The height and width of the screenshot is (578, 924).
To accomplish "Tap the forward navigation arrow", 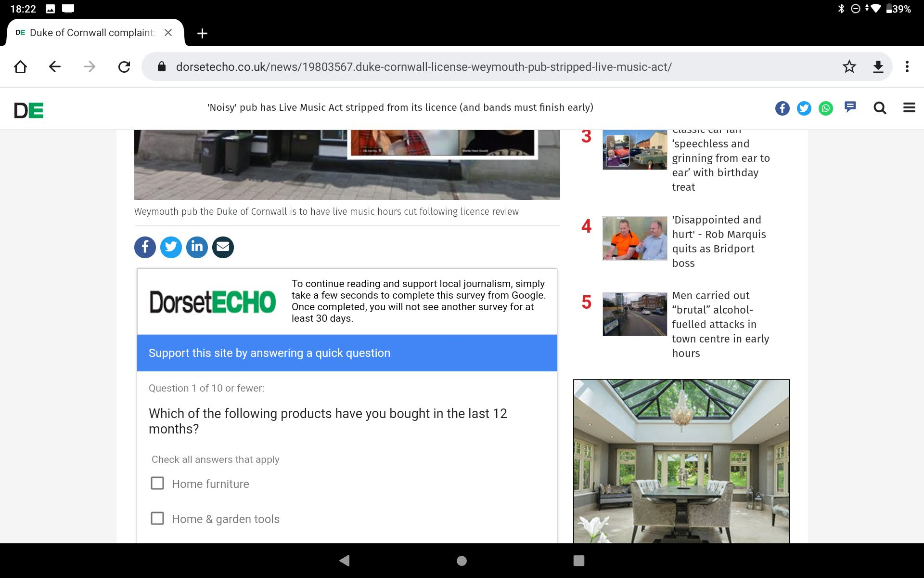I will click(x=90, y=66).
